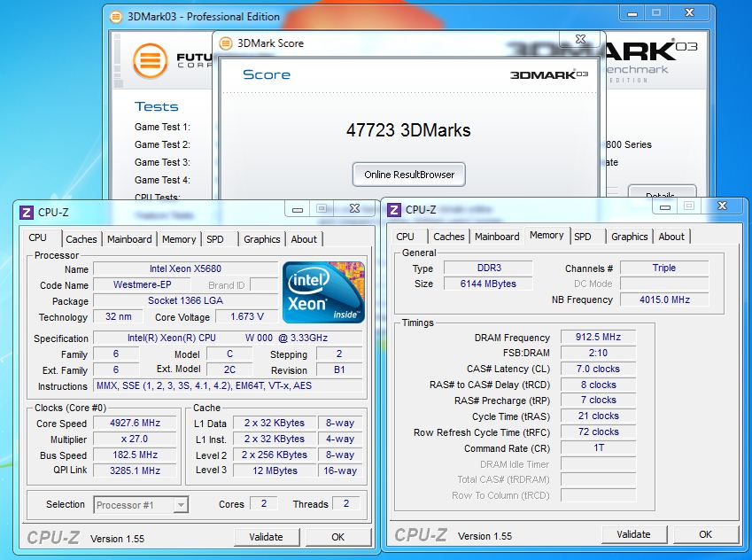Select the SPD tab in right CPU-Z
This screenshot has height=560, width=752.
coord(582,237)
